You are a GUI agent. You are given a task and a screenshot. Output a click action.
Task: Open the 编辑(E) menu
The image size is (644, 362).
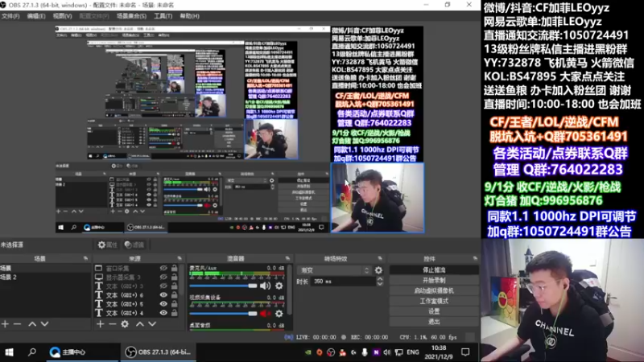tap(36, 16)
